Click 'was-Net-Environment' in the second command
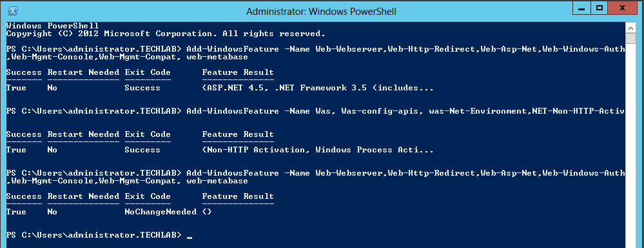 pos(477,111)
